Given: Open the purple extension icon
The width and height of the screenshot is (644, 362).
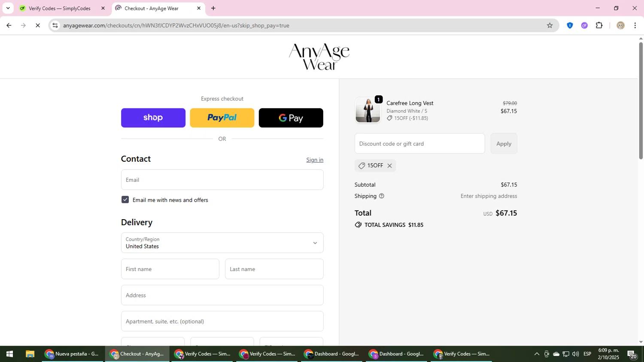Looking at the screenshot, I should (584, 25).
